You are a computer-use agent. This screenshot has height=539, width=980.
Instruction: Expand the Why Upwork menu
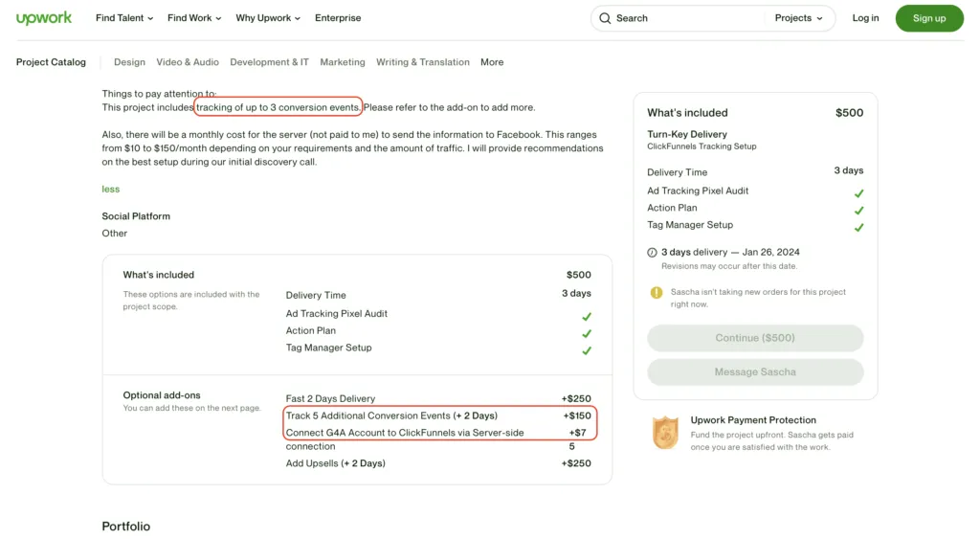tap(268, 18)
